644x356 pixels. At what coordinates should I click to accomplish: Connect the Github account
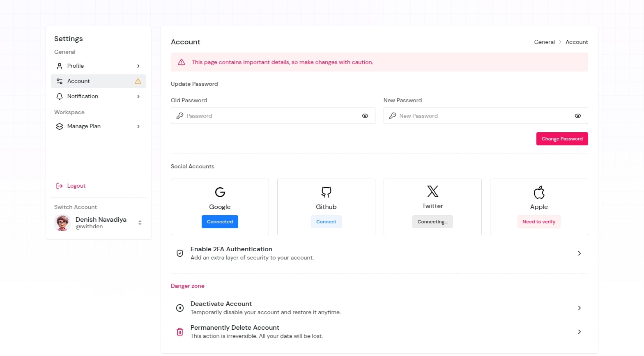[x=326, y=222]
